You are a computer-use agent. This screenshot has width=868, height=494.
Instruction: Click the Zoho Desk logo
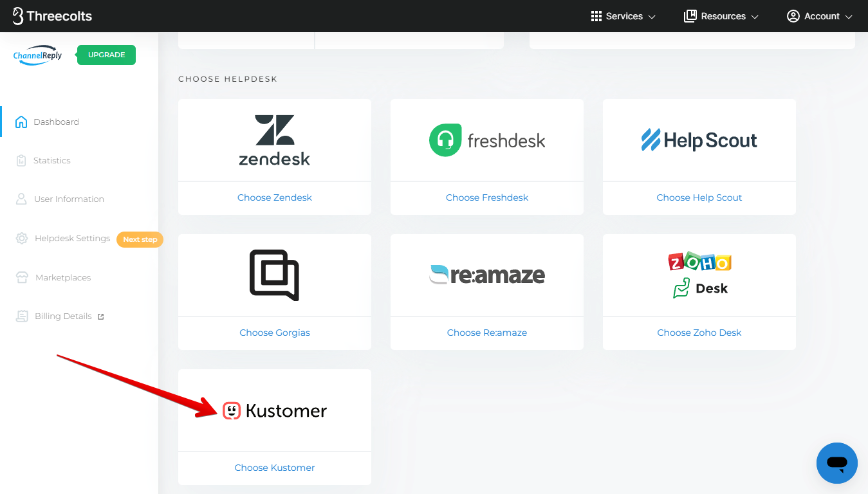click(x=699, y=275)
